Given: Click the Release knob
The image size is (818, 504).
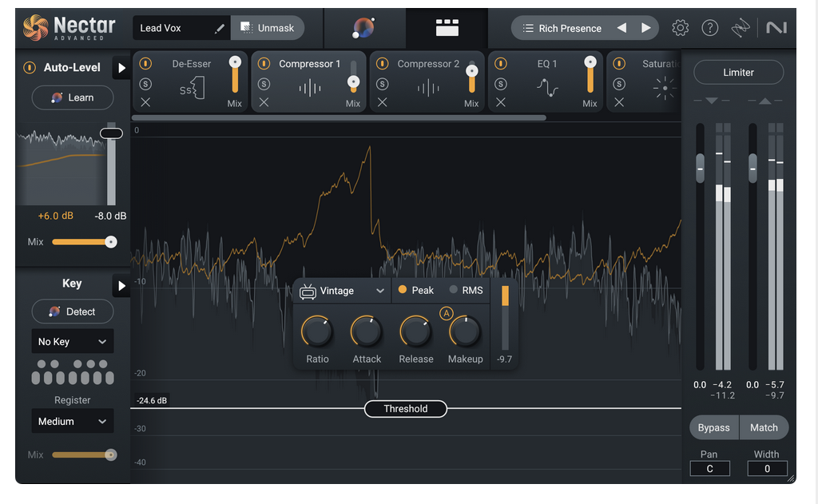Looking at the screenshot, I should point(415,331).
